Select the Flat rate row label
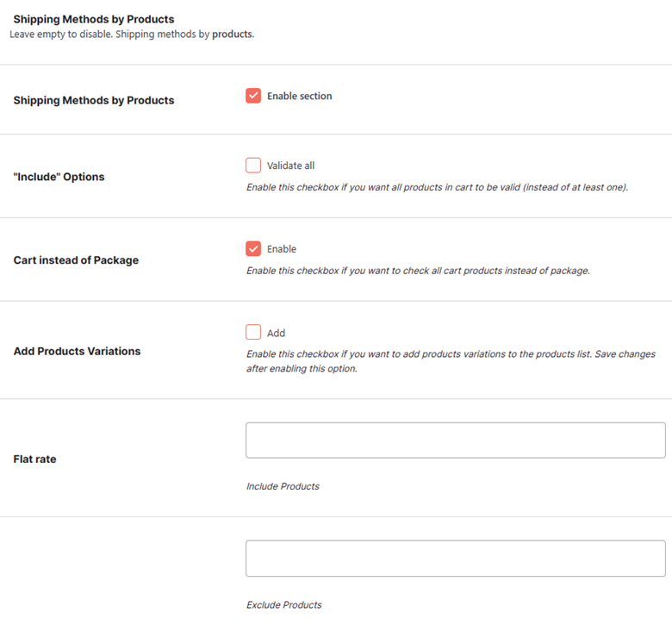672x625 pixels. tap(34, 459)
